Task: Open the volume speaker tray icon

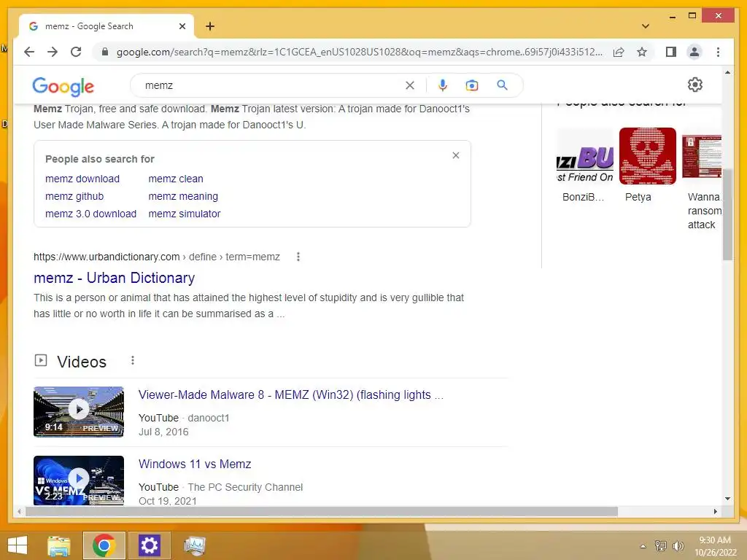Action: pos(678,545)
